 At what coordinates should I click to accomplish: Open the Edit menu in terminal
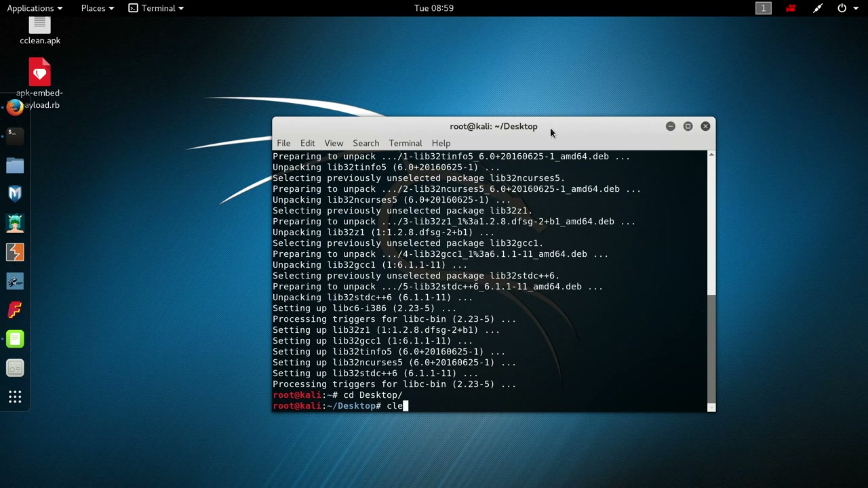(307, 143)
